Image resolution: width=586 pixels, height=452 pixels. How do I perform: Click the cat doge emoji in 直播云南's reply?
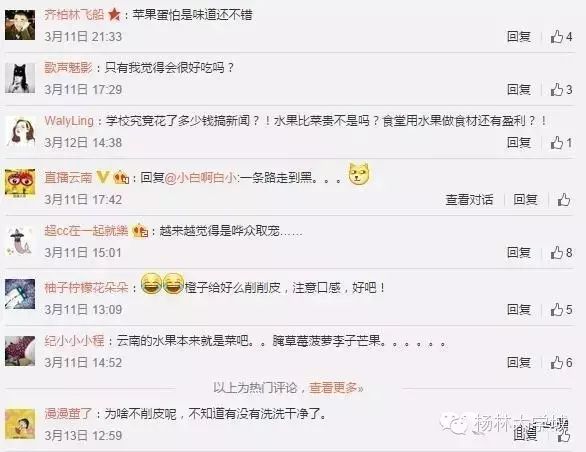pos(359,174)
